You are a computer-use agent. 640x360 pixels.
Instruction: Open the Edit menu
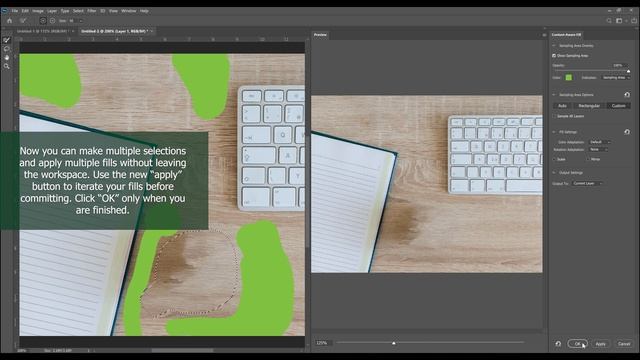click(x=25, y=11)
